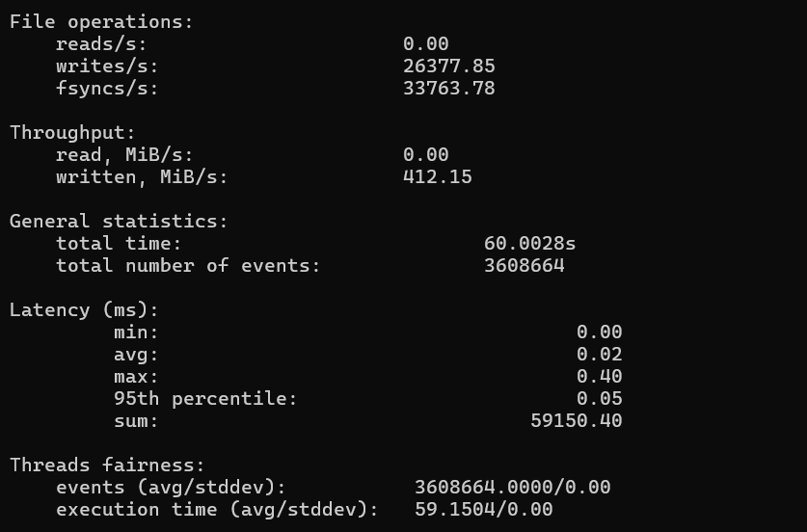Select the total time value 60.0028s
The height and width of the screenshot is (532, 807).
pyautogui.click(x=529, y=244)
